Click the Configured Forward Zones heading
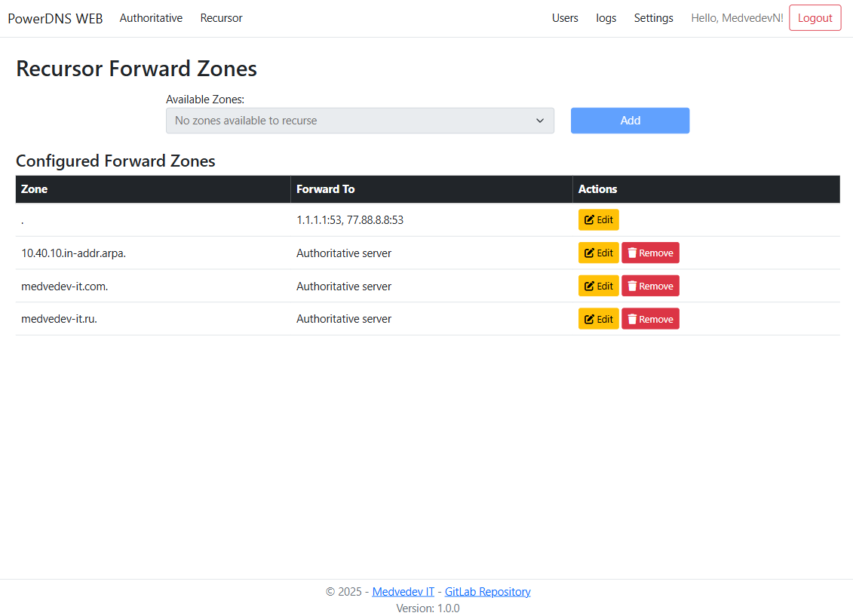853x616 pixels. 115,161
